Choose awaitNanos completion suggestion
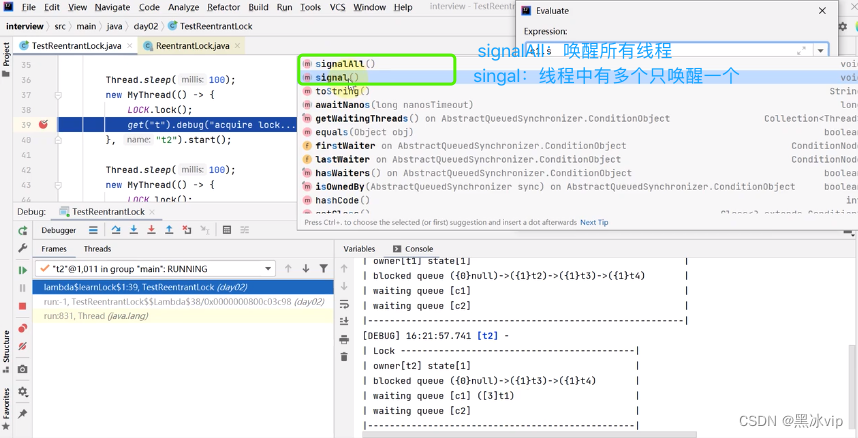This screenshot has height=438, width=858. 579,105
